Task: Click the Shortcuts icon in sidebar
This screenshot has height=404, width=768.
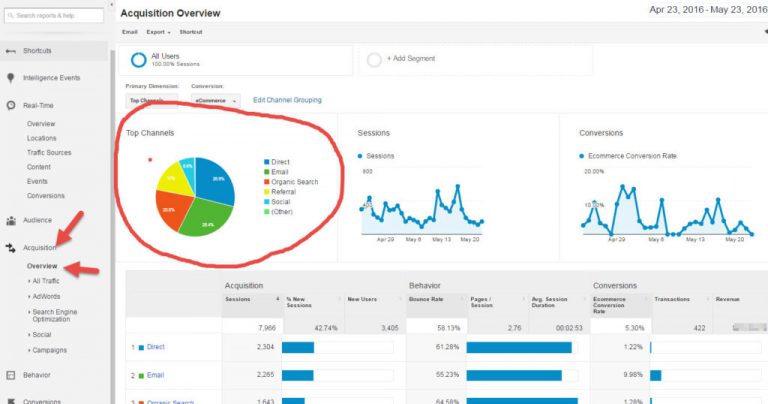Action: (11, 51)
